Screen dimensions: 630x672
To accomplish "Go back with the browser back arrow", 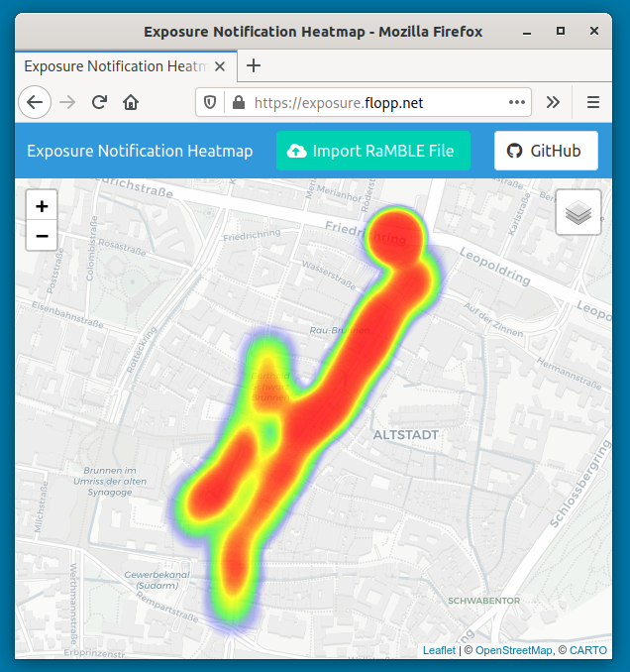I will [35, 102].
